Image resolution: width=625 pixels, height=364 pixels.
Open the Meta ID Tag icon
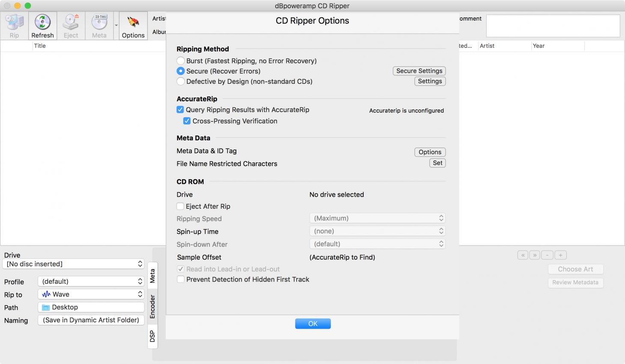(x=99, y=26)
